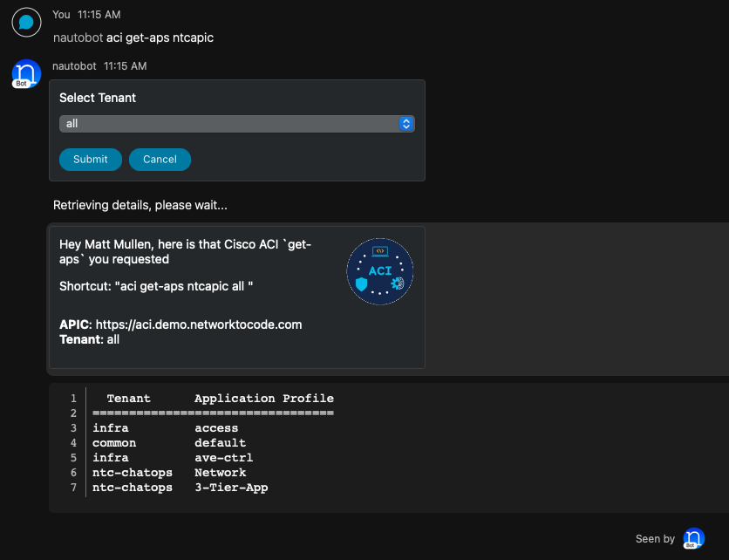This screenshot has height=560, width=729.
Task: Click the 11:15 AM timestamp next to You
Action: click(99, 15)
